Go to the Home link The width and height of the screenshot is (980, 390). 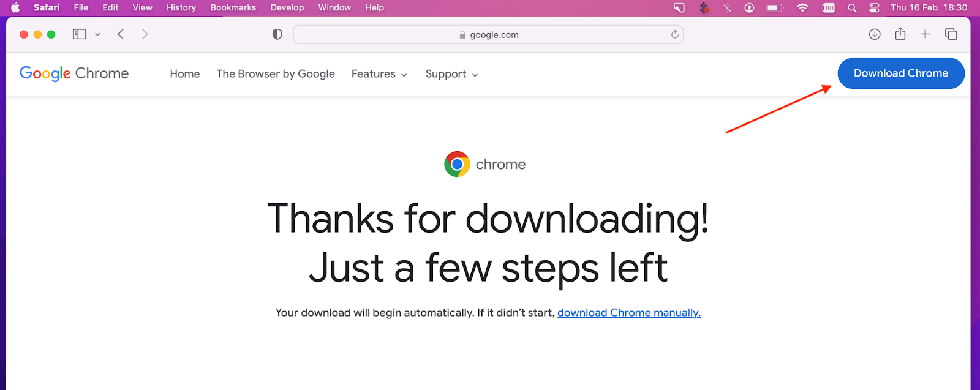[185, 74]
